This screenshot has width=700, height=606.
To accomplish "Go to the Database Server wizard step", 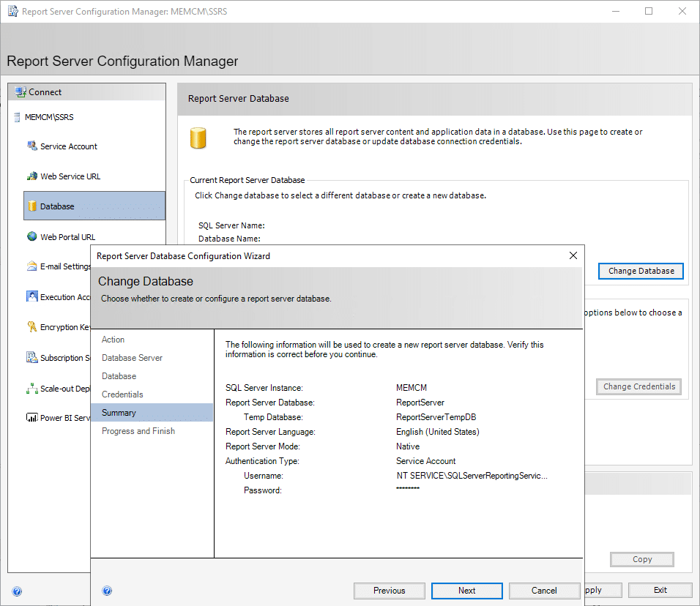I will pos(132,358).
